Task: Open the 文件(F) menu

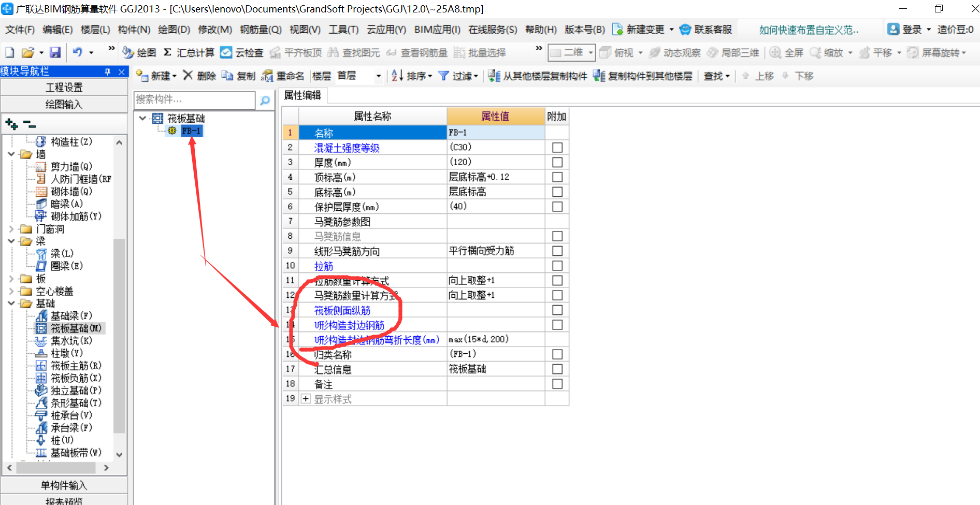Action: click(x=20, y=30)
